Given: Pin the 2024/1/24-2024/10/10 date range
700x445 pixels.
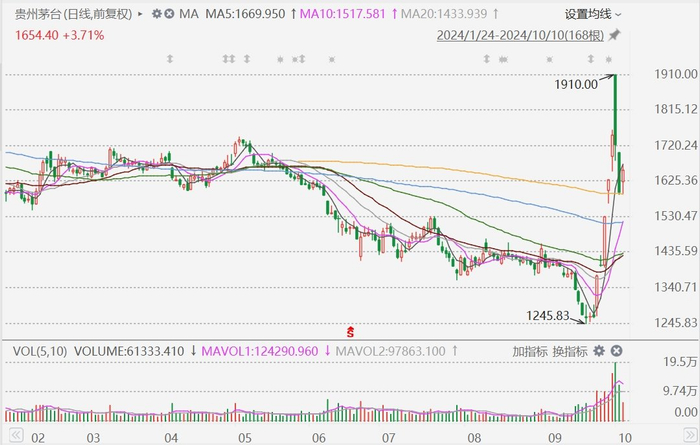Looking at the screenshot, I should tap(615, 35).
